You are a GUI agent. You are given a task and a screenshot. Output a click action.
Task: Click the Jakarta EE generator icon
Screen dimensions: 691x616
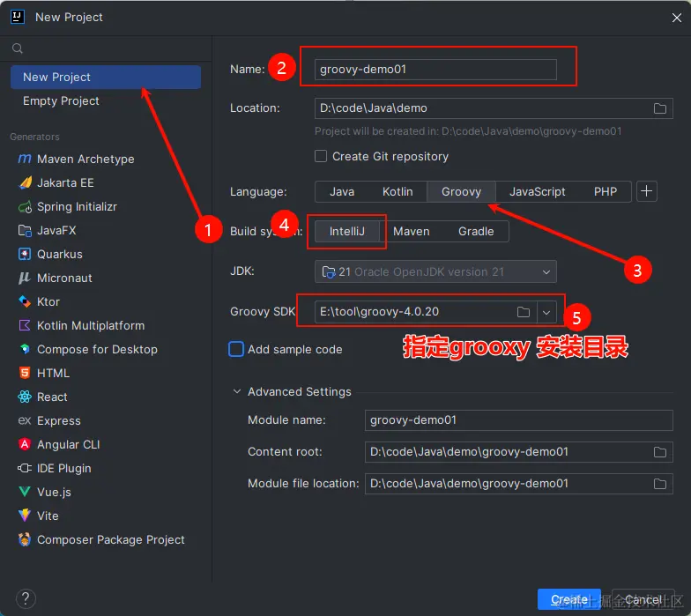tap(25, 182)
